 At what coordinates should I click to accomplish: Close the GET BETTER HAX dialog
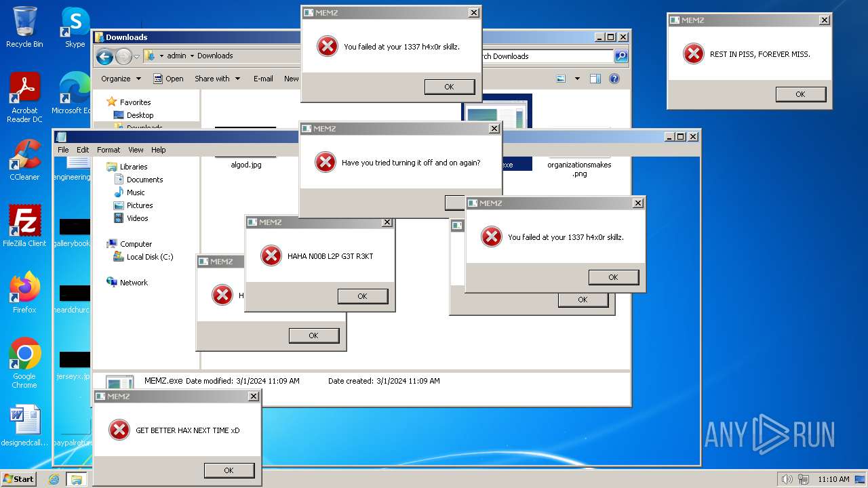coord(254,396)
